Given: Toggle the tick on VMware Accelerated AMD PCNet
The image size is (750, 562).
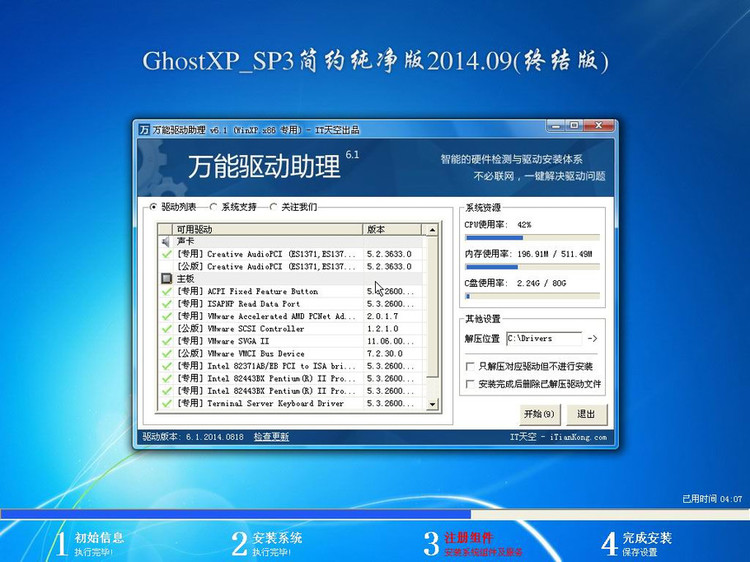Looking at the screenshot, I should click(x=166, y=316).
